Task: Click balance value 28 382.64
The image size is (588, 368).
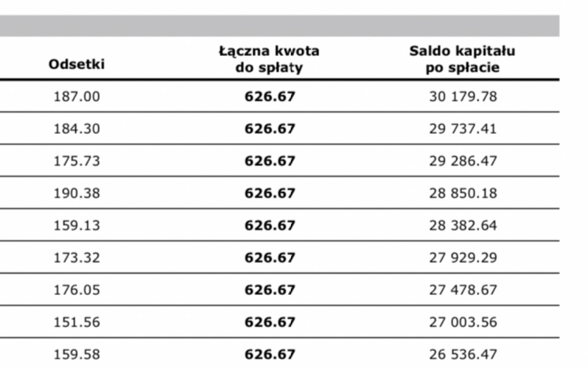Action: point(463,226)
